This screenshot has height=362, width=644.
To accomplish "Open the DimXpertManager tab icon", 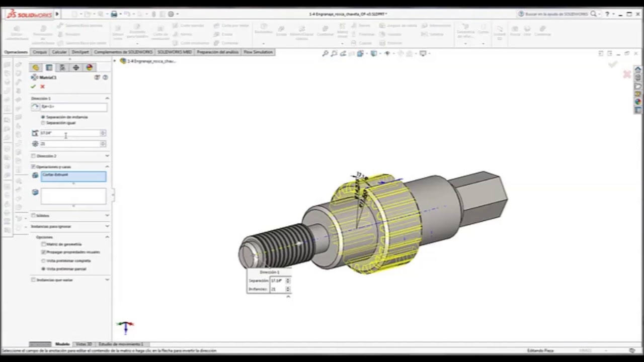I will [76, 67].
